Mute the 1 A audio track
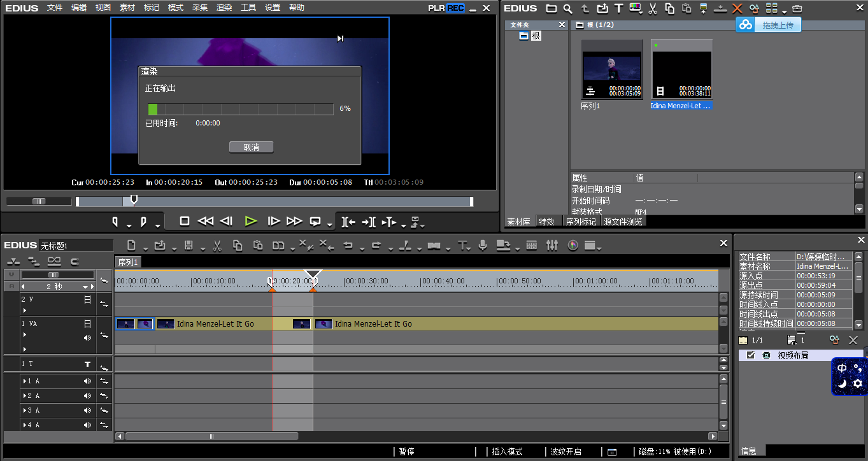The width and height of the screenshot is (868, 461). click(87, 381)
